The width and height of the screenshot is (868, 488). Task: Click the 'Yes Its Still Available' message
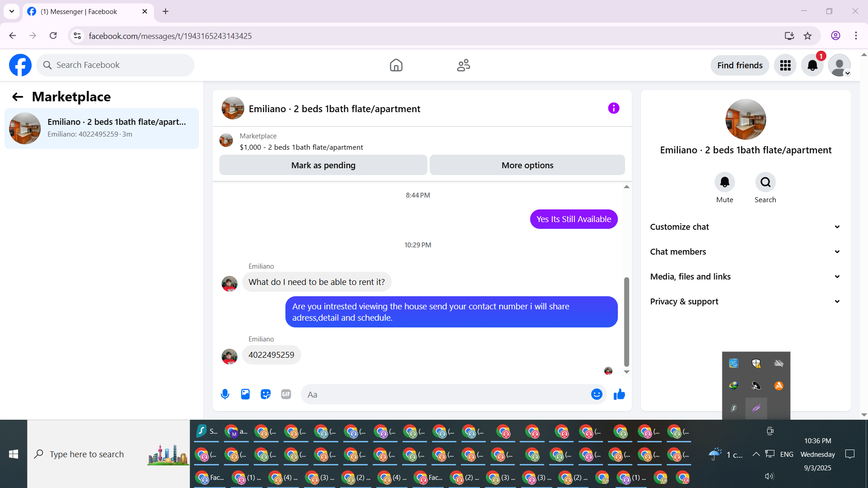pyautogui.click(x=574, y=219)
